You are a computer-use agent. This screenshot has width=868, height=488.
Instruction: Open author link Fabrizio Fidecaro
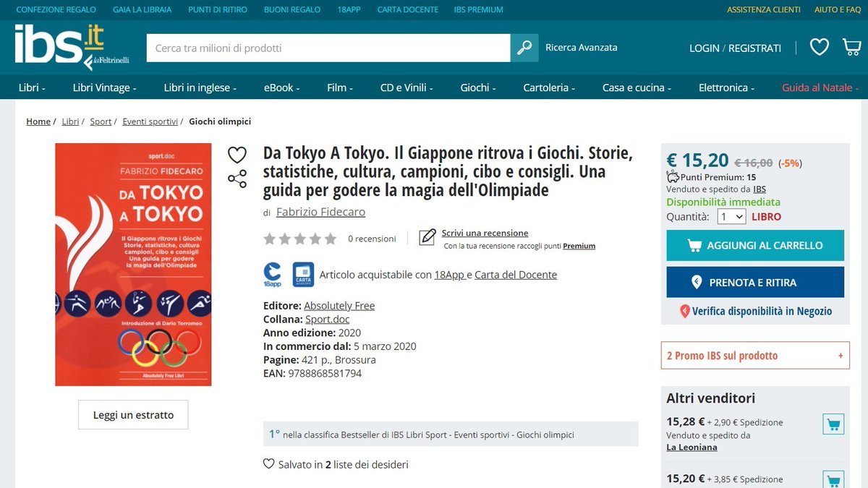[x=320, y=212]
